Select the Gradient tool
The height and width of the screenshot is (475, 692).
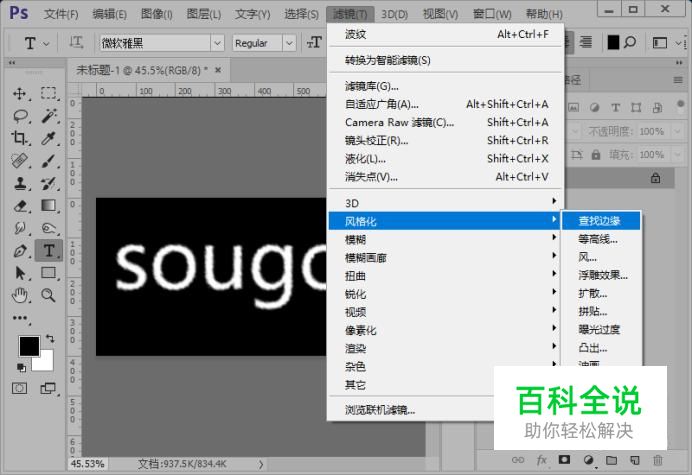(49, 206)
